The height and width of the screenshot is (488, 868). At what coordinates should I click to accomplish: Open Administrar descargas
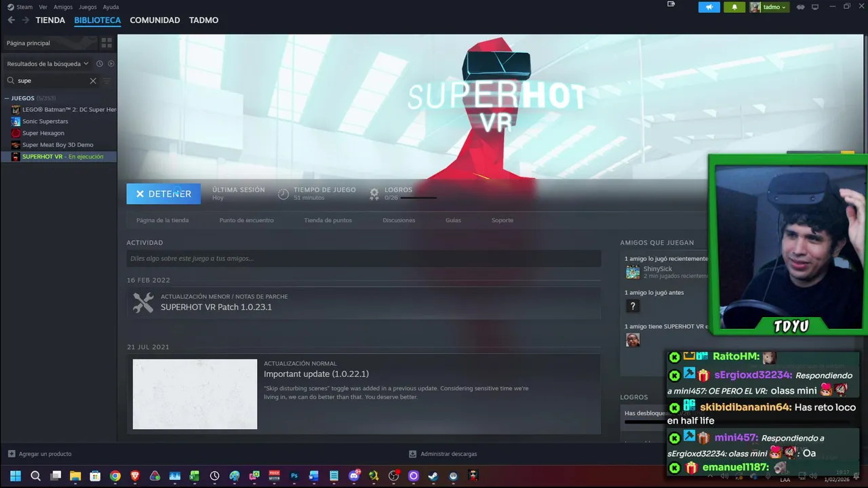[443, 454]
